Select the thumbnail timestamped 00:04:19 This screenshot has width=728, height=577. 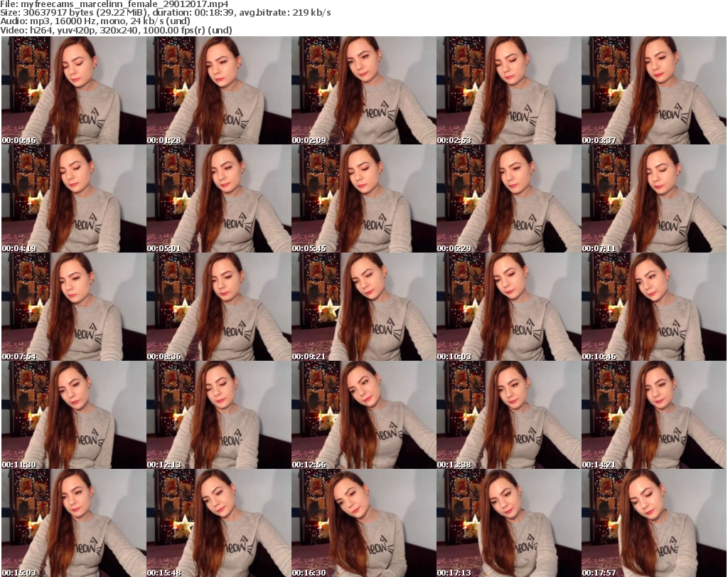74,198
